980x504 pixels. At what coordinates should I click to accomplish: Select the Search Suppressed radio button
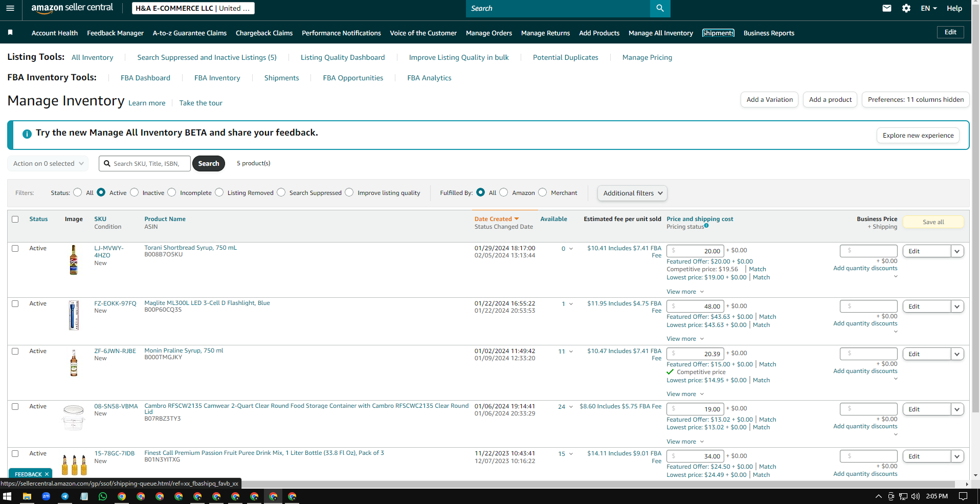pyautogui.click(x=281, y=192)
